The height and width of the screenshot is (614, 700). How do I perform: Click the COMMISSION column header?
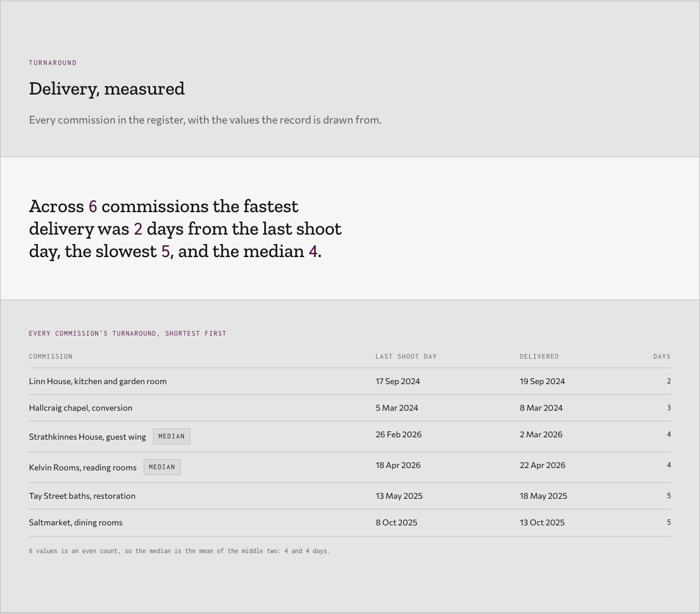(51, 356)
